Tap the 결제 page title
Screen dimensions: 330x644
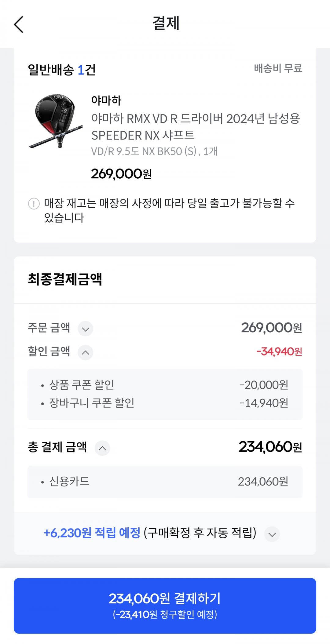(x=166, y=24)
